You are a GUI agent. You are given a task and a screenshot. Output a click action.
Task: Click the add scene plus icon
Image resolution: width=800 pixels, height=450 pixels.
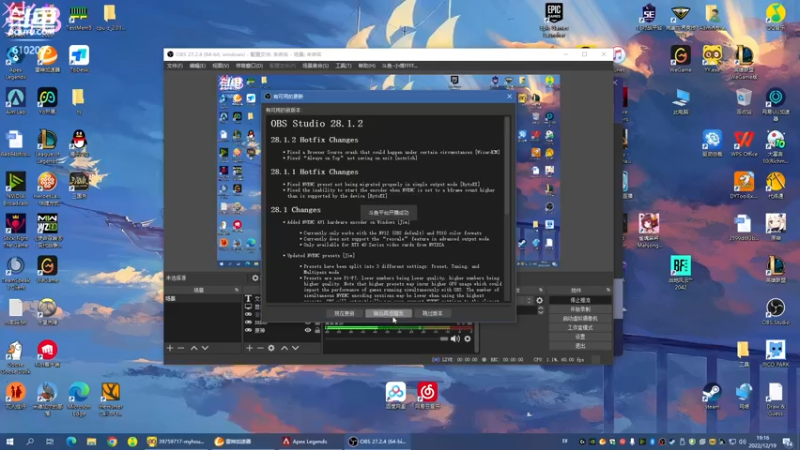click(x=170, y=348)
